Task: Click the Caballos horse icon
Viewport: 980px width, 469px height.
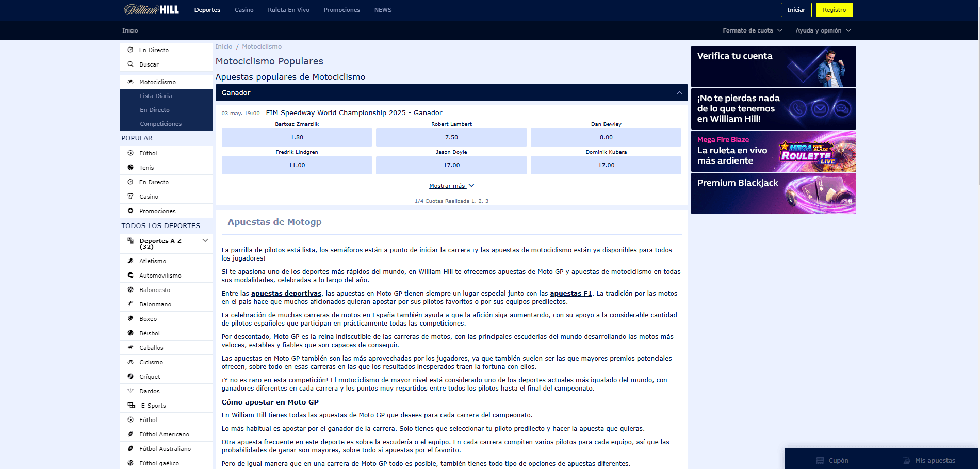Action: click(130, 348)
